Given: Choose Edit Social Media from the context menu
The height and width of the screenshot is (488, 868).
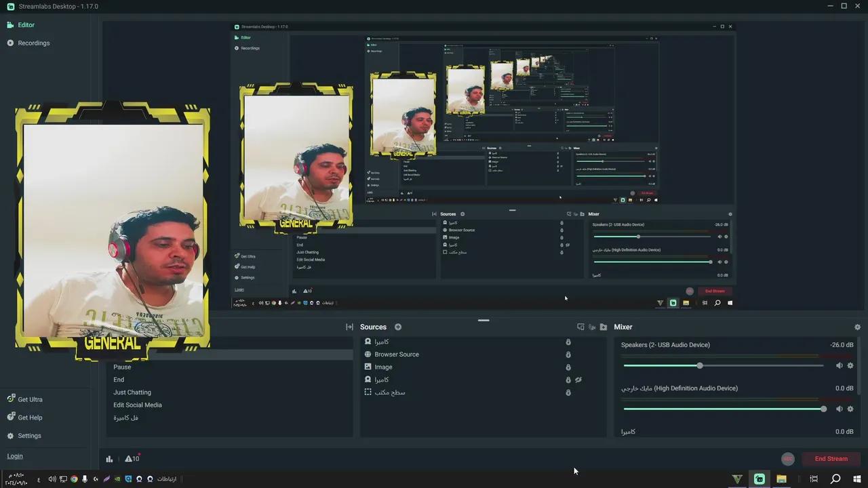Looking at the screenshot, I should [137, 405].
